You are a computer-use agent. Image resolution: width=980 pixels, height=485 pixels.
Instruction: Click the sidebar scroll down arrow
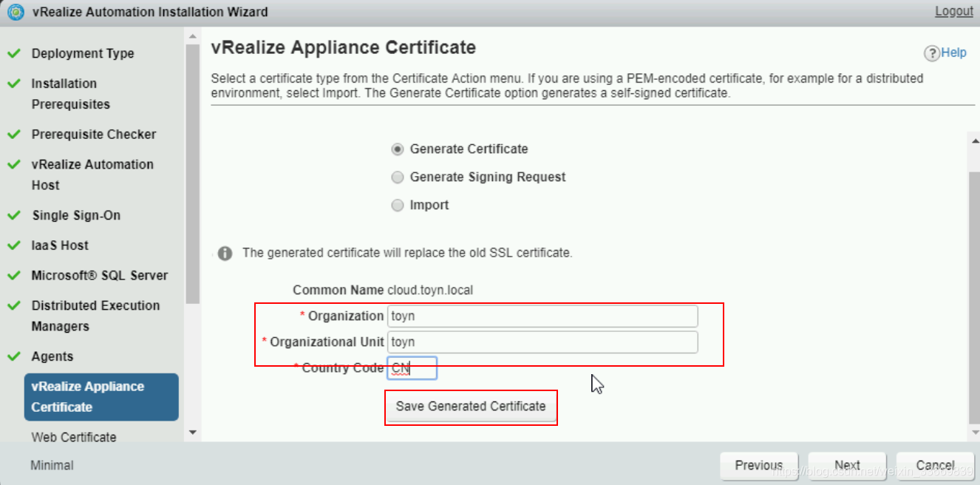tap(193, 432)
